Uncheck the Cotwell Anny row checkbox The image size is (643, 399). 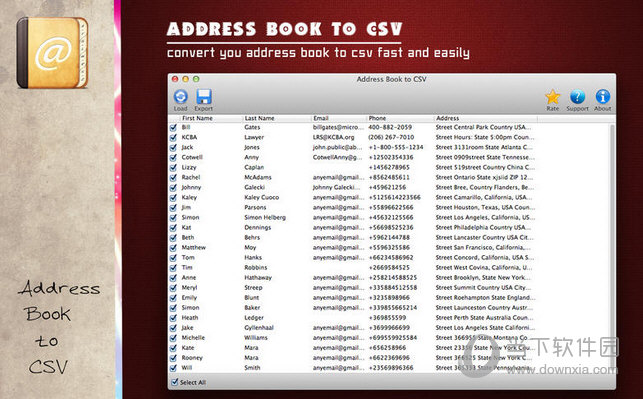[x=173, y=157]
